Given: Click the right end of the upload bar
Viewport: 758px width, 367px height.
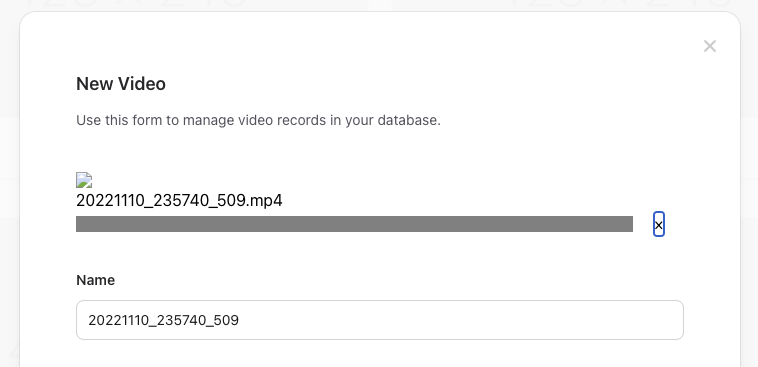Looking at the screenshot, I should pyautogui.click(x=627, y=224).
